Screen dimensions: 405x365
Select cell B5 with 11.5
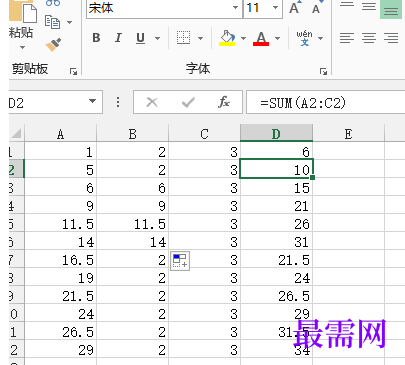132,223
